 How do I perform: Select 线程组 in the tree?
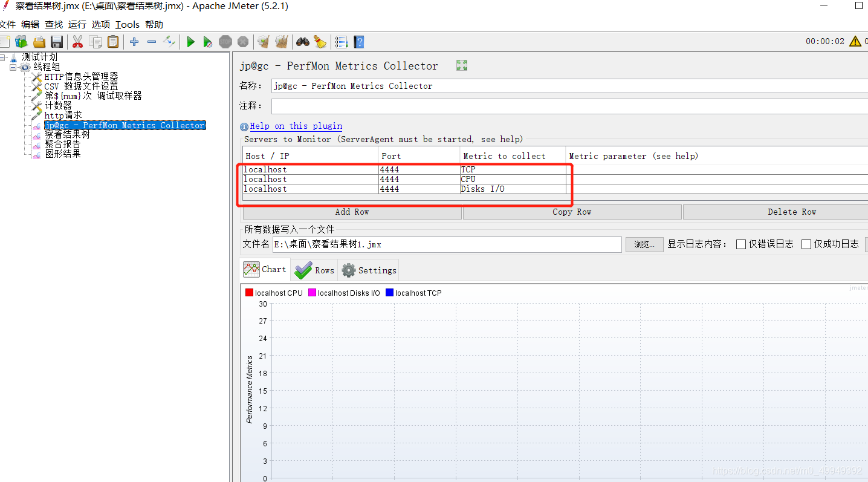pos(47,67)
